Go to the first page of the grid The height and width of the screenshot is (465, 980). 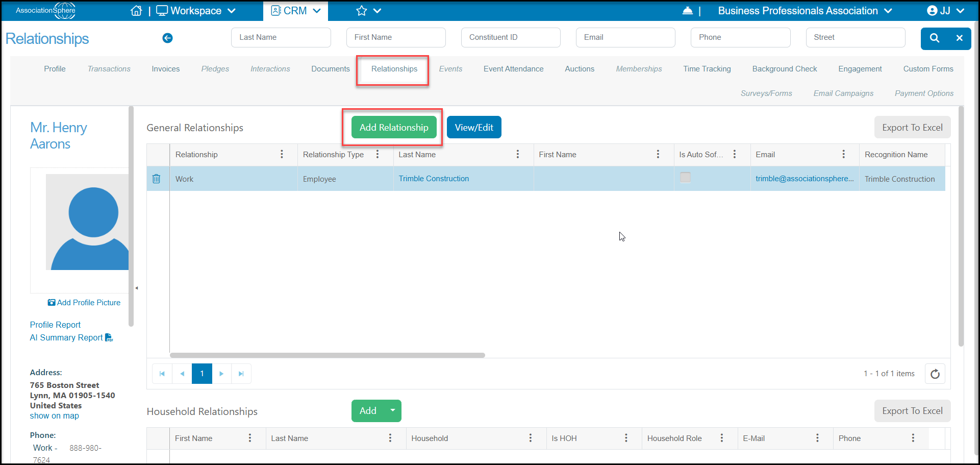[x=162, y=374]
